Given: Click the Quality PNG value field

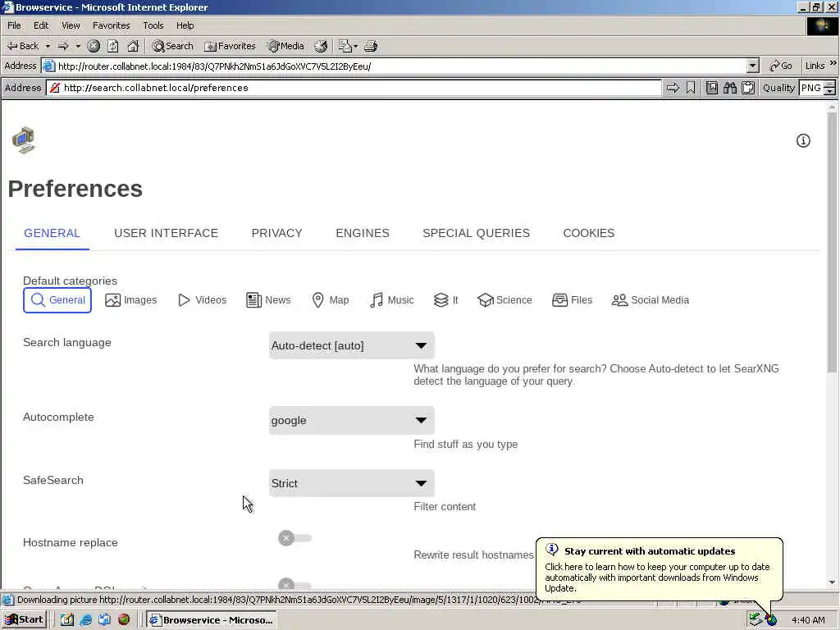Looking at the screenshot, I should [811, 88].
